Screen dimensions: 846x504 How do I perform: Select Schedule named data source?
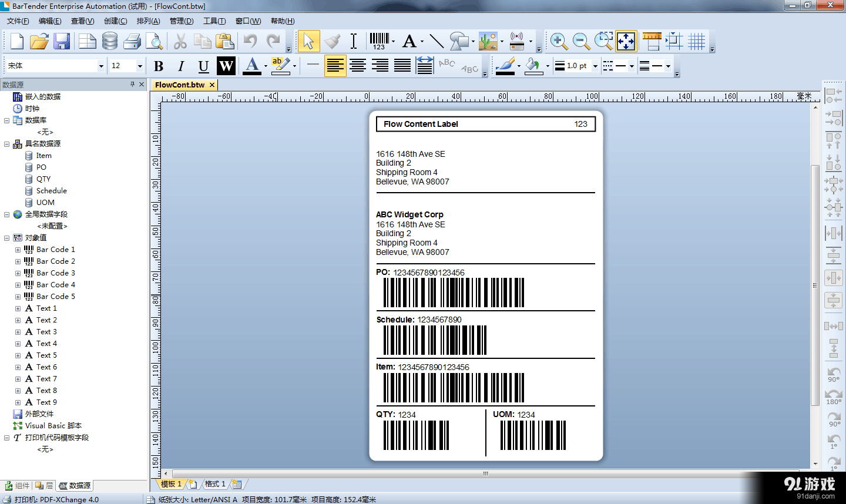coord(52,191)
